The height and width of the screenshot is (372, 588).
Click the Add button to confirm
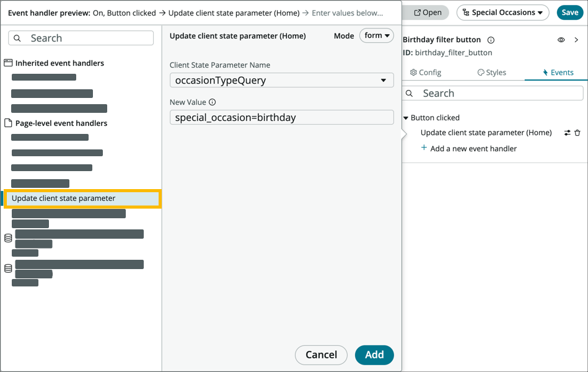374,355
